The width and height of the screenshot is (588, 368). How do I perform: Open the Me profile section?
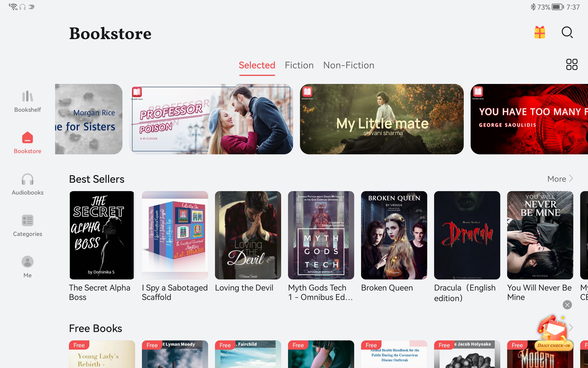tap(28, 267)
